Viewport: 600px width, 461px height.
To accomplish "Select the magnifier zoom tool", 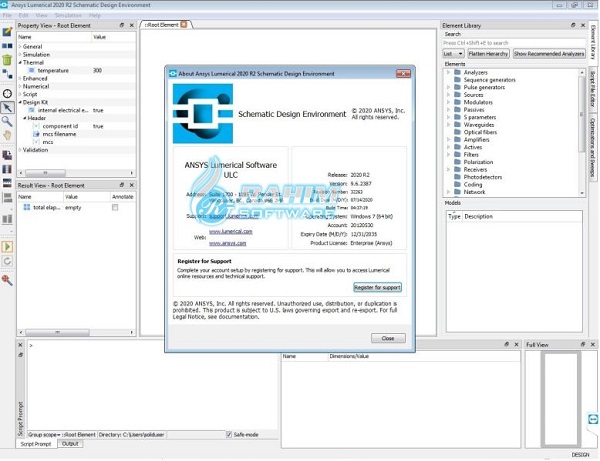I will tap(7, 121).
